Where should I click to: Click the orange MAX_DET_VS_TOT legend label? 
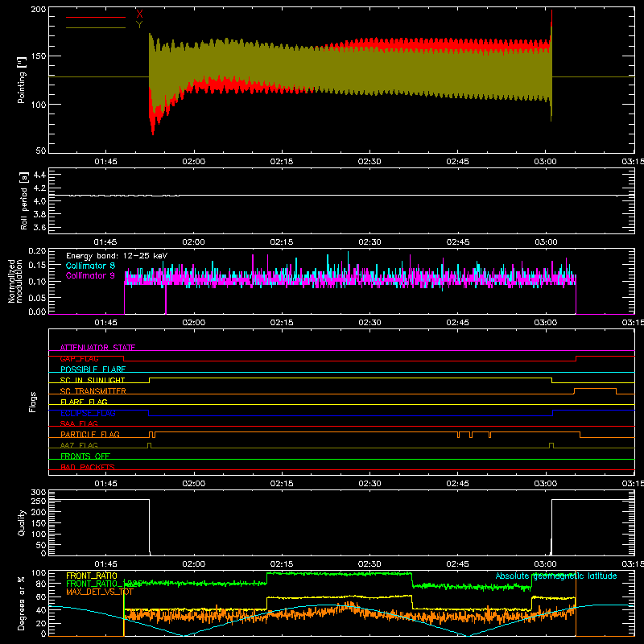(99, 592)
